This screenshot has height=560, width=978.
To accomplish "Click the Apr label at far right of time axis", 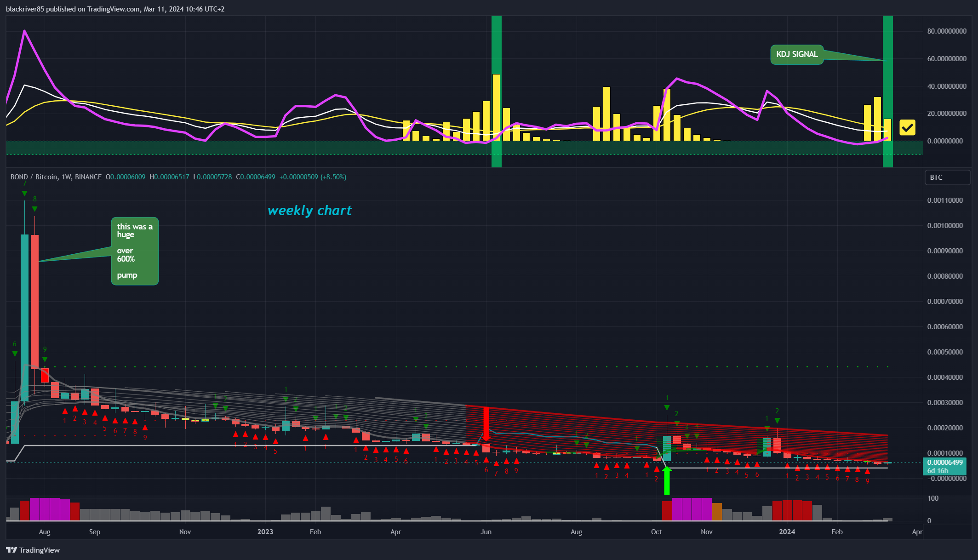I will click(x=917, y=532).
